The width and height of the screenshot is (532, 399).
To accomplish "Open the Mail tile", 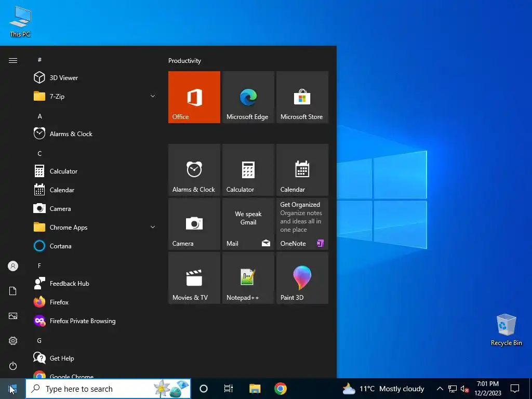I will 248,224.
